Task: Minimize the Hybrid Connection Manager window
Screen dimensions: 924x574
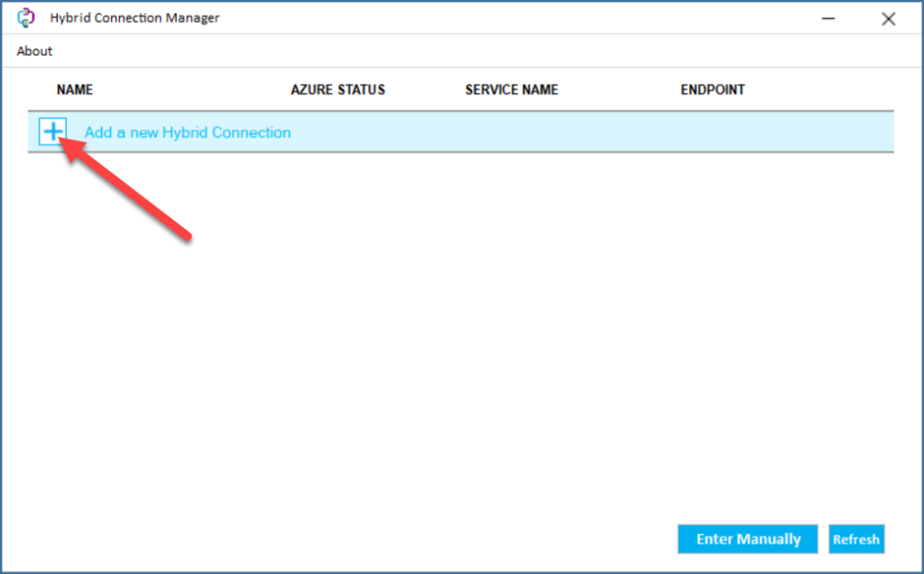Action: 827,18
